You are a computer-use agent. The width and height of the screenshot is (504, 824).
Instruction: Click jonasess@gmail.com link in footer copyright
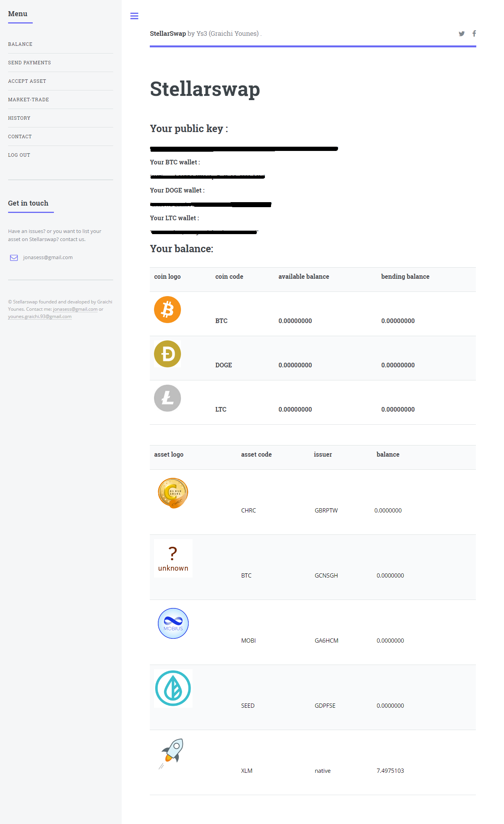coord(75,309)
